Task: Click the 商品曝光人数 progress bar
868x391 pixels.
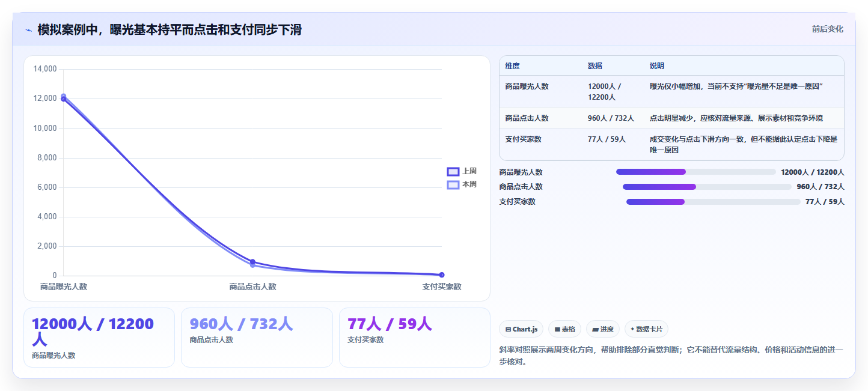Action: coord(695,172)
